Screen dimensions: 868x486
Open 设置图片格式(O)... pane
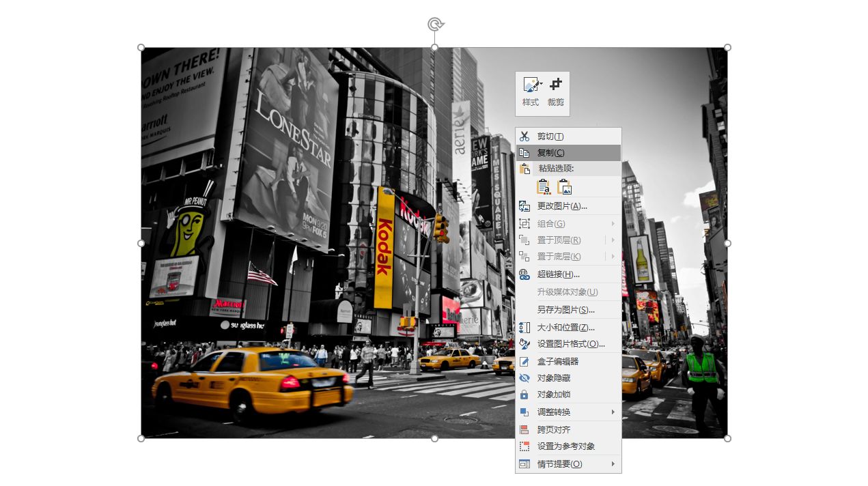568,344
